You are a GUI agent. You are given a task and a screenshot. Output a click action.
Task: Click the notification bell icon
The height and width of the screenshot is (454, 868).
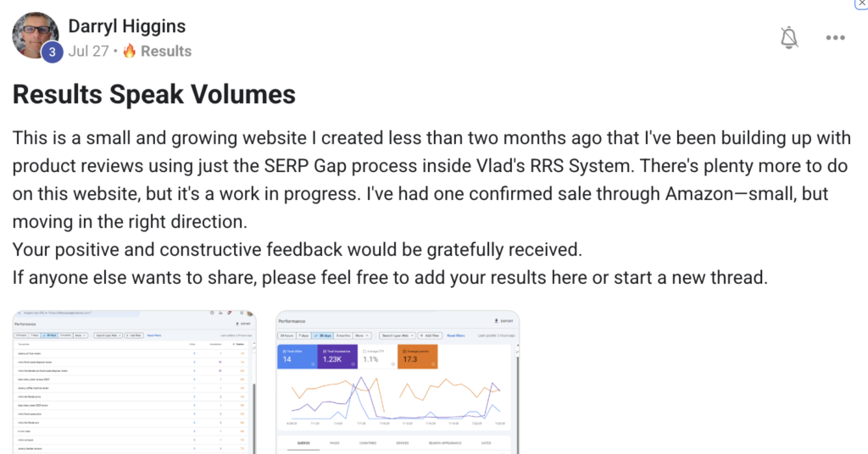(x=788, y=37)
